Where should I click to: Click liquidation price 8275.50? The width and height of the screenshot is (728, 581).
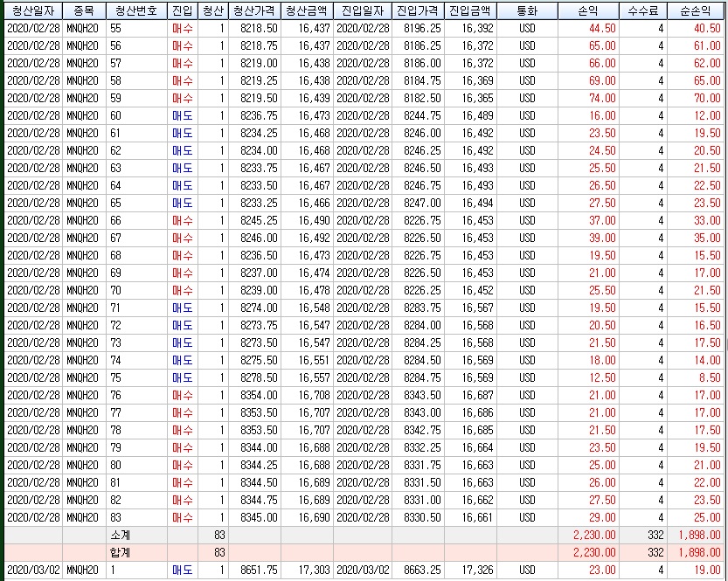[254, 361]
